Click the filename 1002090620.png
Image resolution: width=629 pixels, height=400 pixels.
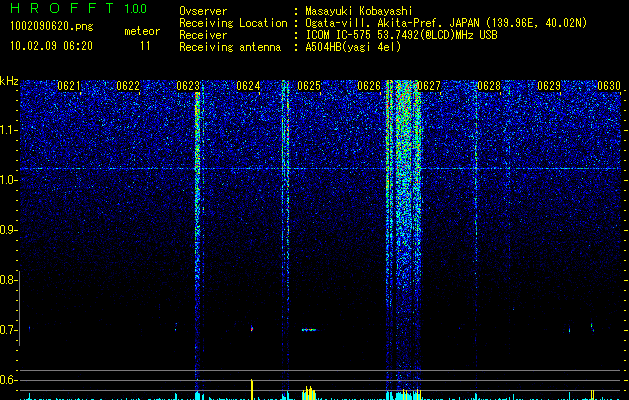pyautogui.click(x=52, y=27)
